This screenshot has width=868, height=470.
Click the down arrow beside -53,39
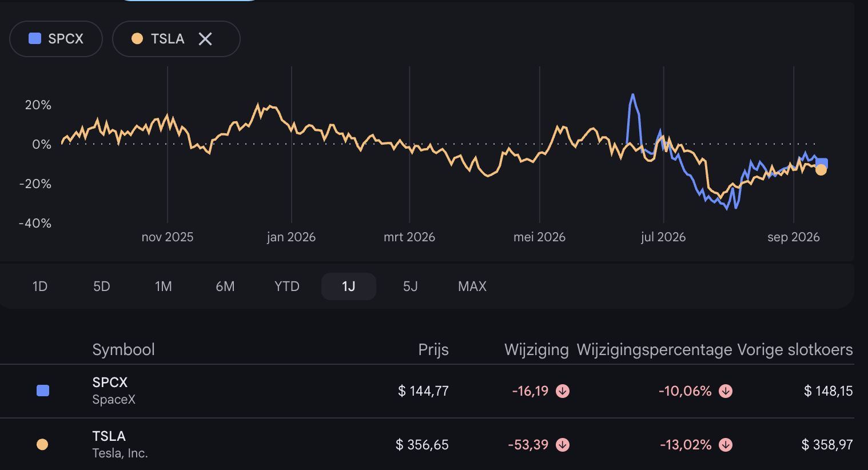[x=563, y=445]
